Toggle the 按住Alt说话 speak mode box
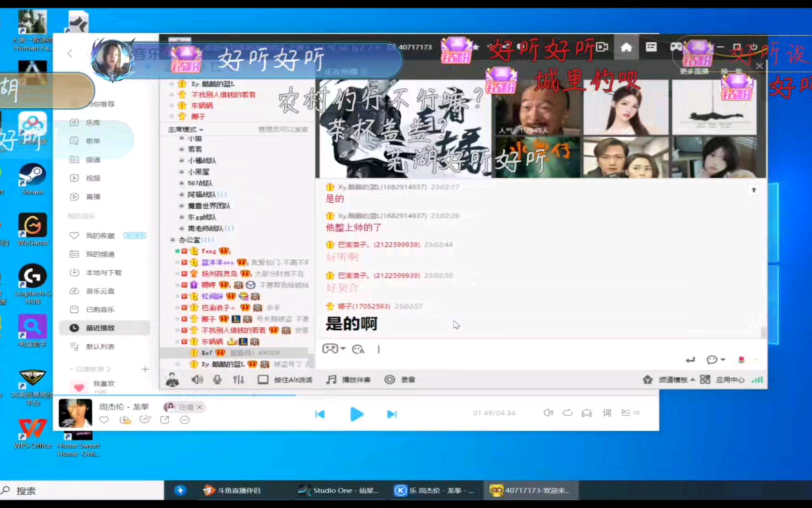 263,380
